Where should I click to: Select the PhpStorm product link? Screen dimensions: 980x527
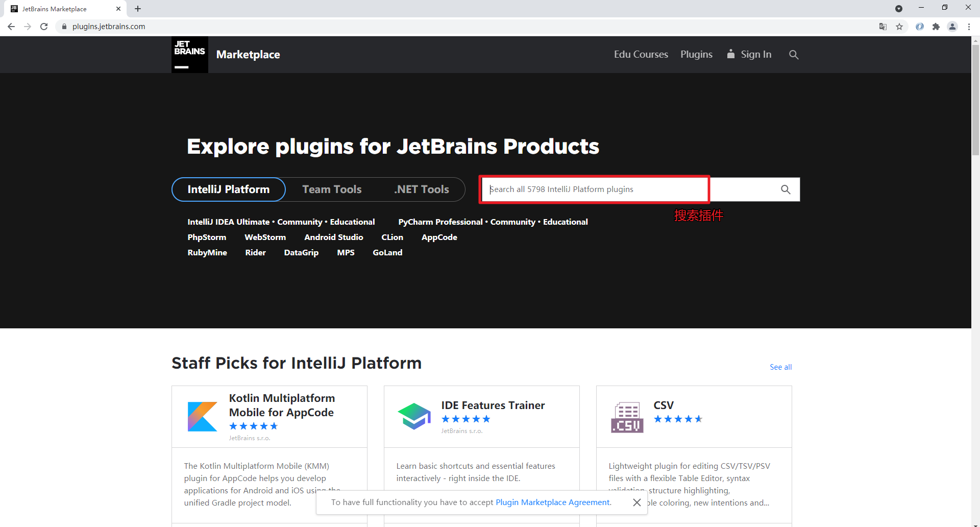(207, 237)
